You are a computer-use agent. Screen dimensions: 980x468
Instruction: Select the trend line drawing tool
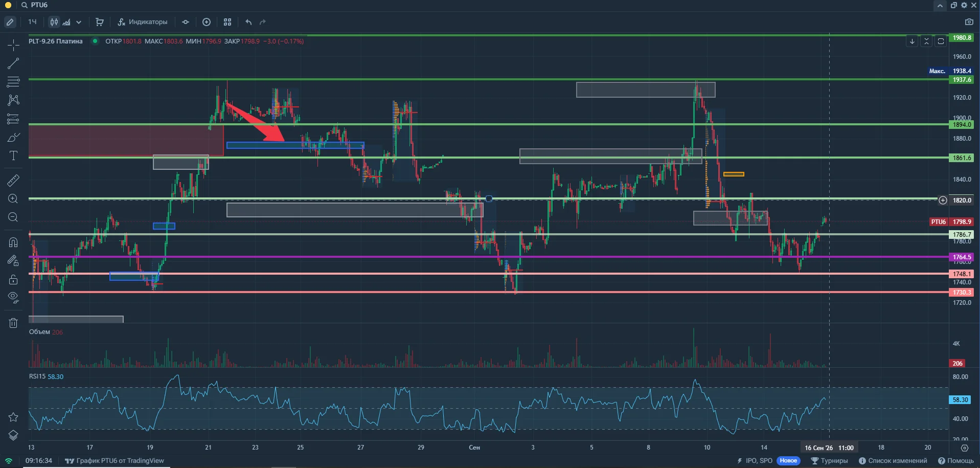(13, 63)
